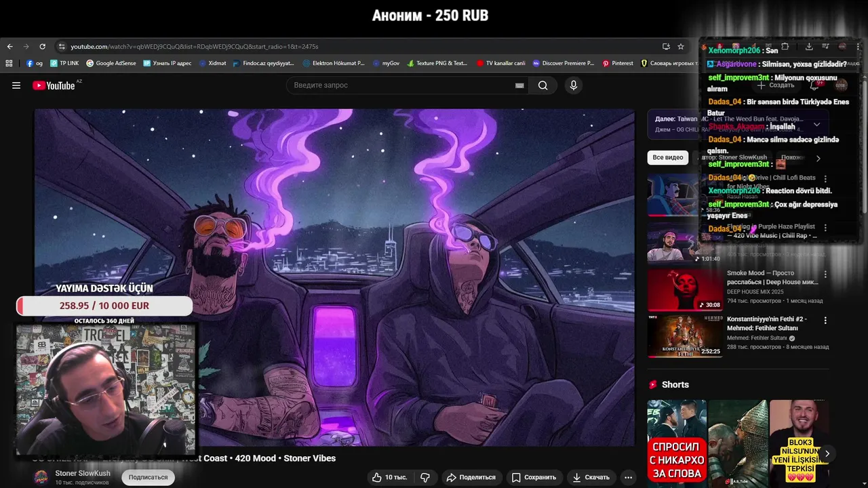Click the Stoner SlowKush channel name

coord(83,473)
